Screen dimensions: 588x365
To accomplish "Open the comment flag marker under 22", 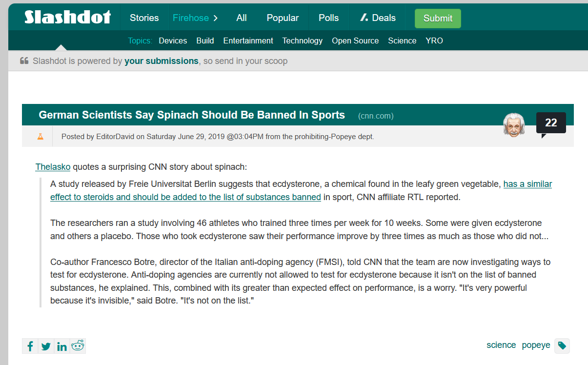I will tap(544, 136).
